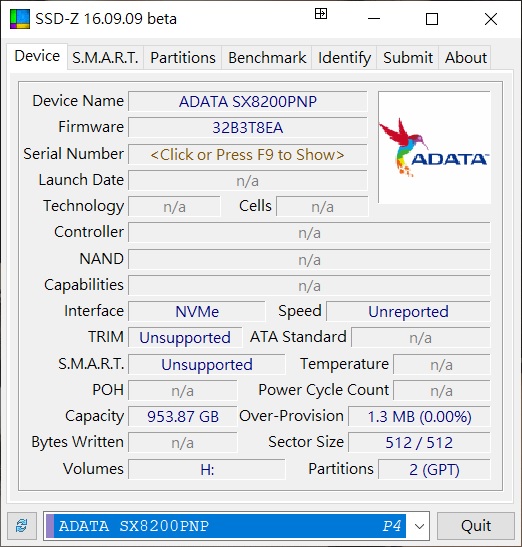522x547 pixels.
Task: Switch to the Device tab
Action: coord(37,56)
